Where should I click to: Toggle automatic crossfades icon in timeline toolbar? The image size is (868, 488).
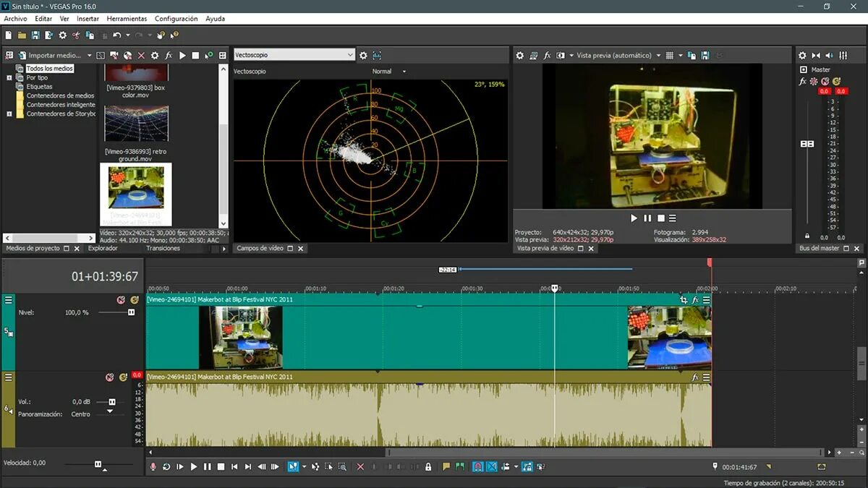492,467
